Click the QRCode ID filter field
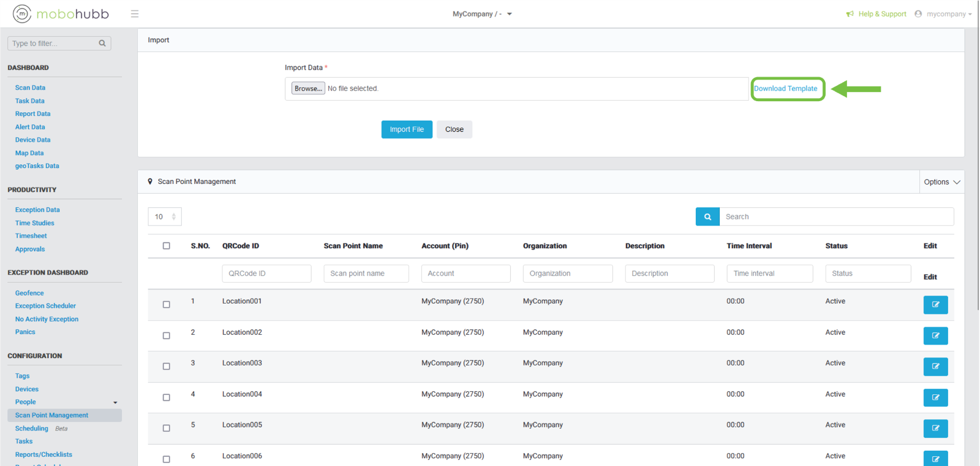 (266, 273)
